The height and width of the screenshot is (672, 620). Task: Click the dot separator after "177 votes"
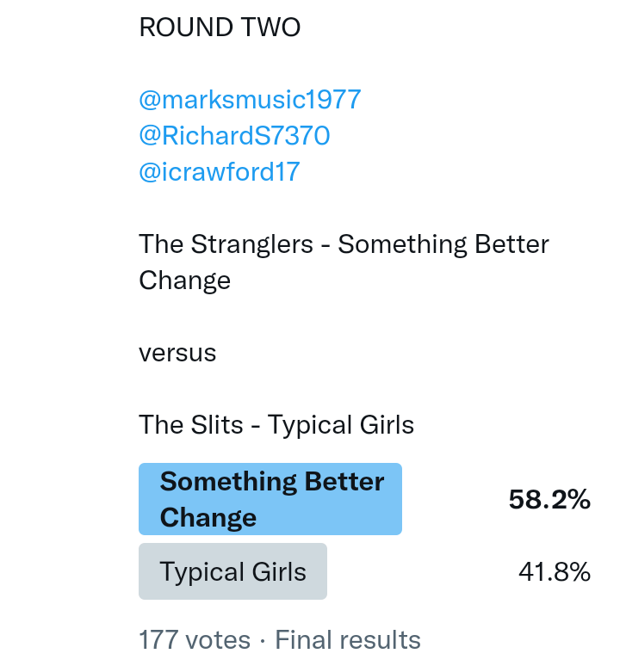[263, 640]
